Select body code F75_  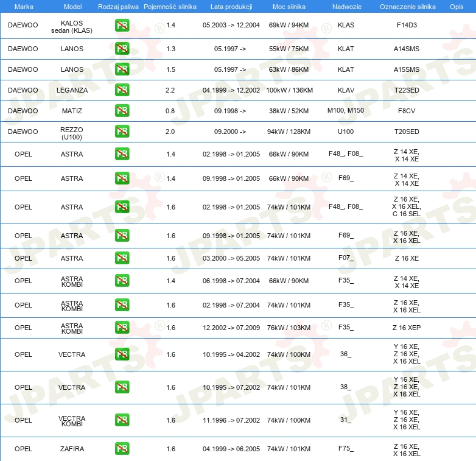pyautogui.click(x=346, y=449)
